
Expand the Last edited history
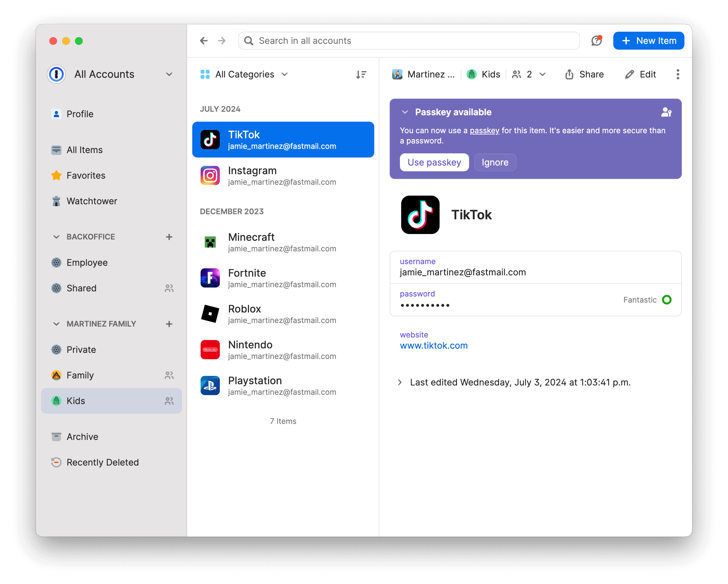(x=400, y=382)
